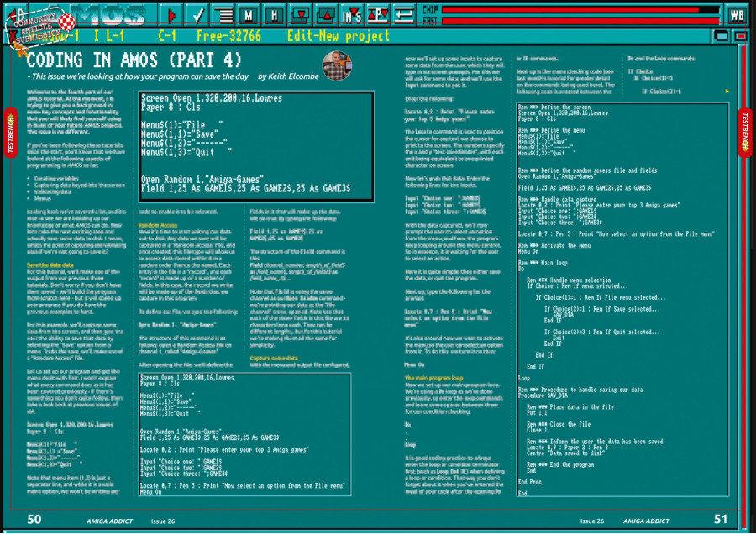Click the red Run play arrow button
This screenshot has width=756, height=534.
171,14
